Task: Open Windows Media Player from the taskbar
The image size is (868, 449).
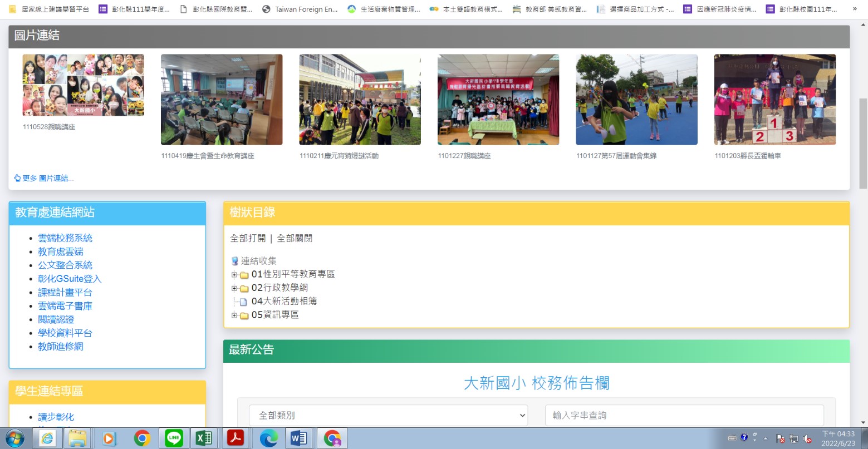Action: (110, 438)
